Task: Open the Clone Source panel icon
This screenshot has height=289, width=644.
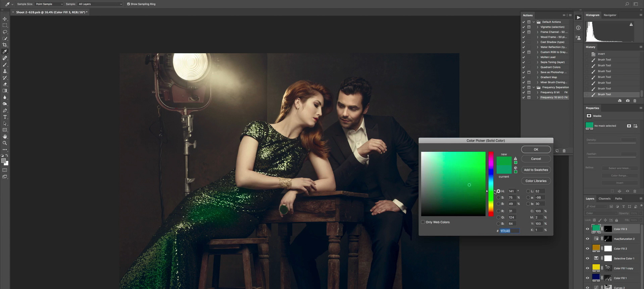Action: pyautogui.click(x=578, y=38)
